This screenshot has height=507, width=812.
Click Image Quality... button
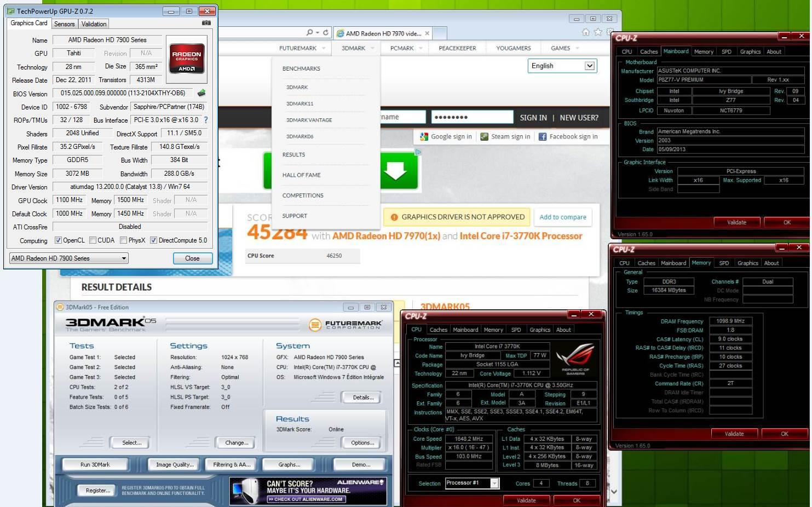coord(175,465)
